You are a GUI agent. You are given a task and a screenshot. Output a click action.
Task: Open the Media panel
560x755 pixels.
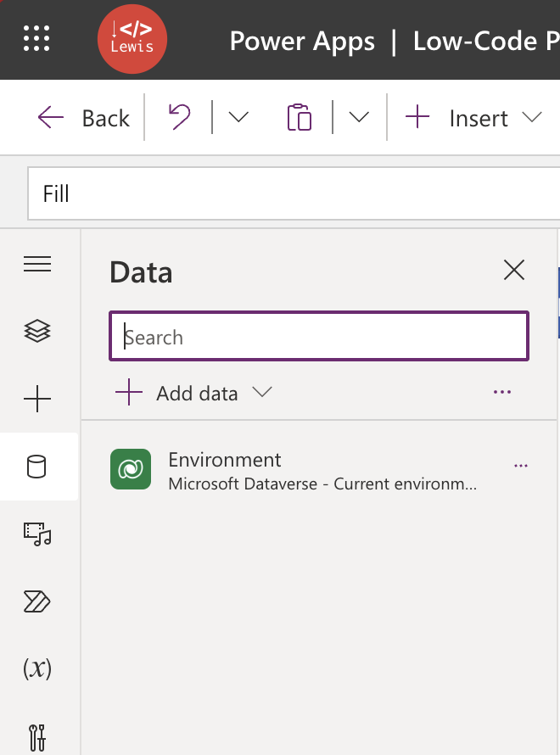[x=37, y=534]
